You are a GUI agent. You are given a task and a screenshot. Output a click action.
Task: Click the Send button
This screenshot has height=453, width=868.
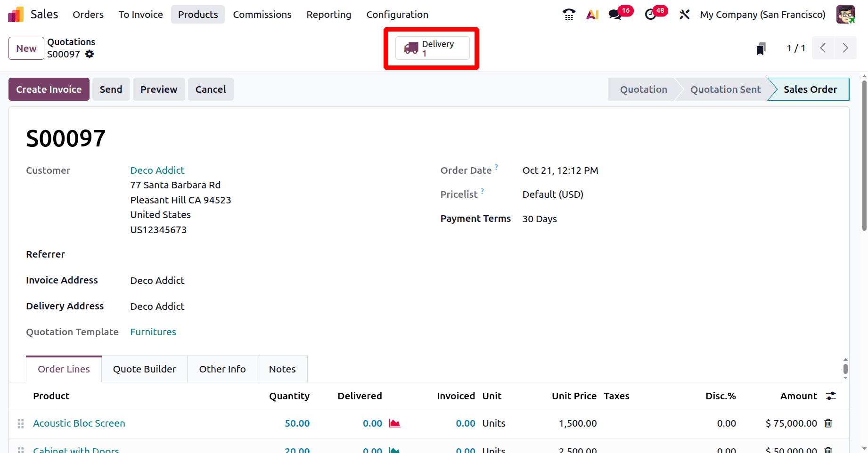tap(111, 89)
